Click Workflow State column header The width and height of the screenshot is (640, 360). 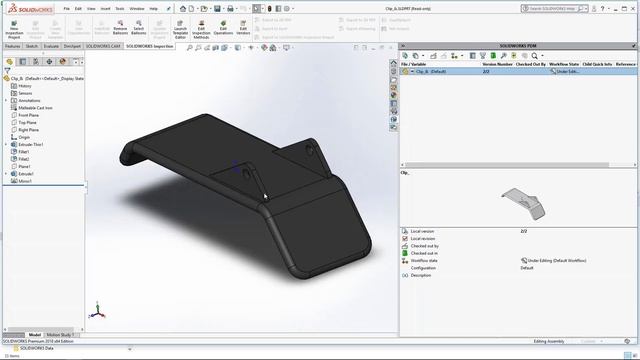pyautogui.click(x=564, y=64)
